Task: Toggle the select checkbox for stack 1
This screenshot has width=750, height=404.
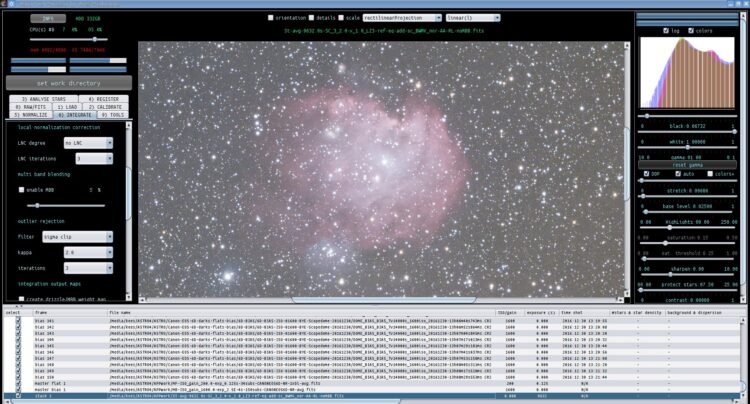Action: point(19,396)
